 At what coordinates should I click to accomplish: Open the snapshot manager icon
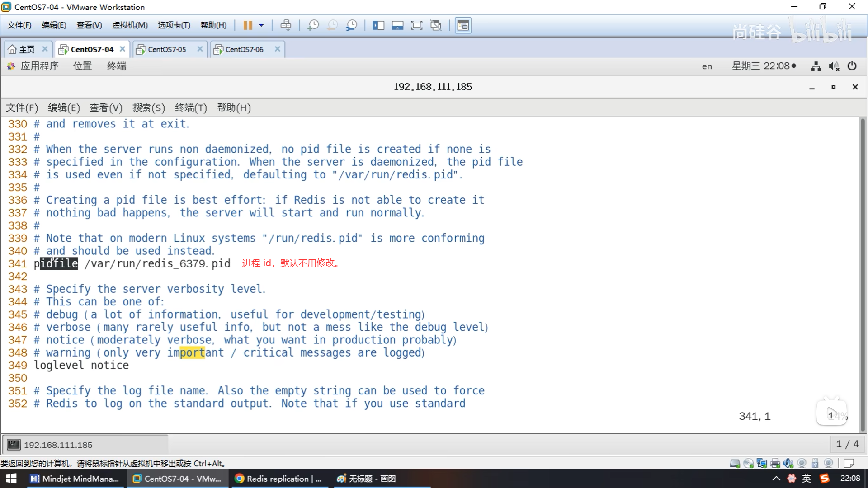point(351,25)
